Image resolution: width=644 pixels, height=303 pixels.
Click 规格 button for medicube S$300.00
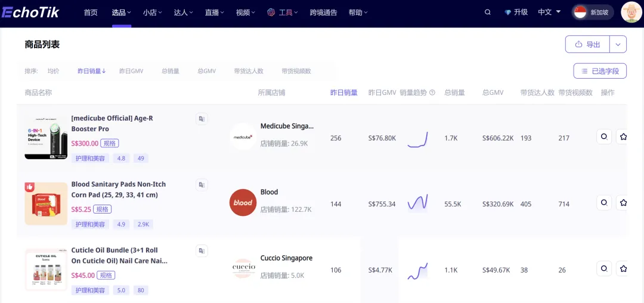coord(110,143)
